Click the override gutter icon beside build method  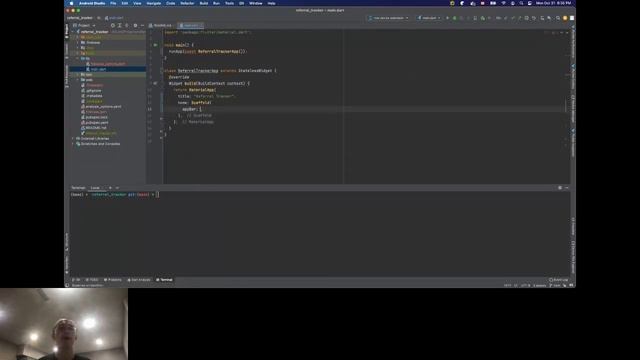pyautogui.click(x=155, y=83)
